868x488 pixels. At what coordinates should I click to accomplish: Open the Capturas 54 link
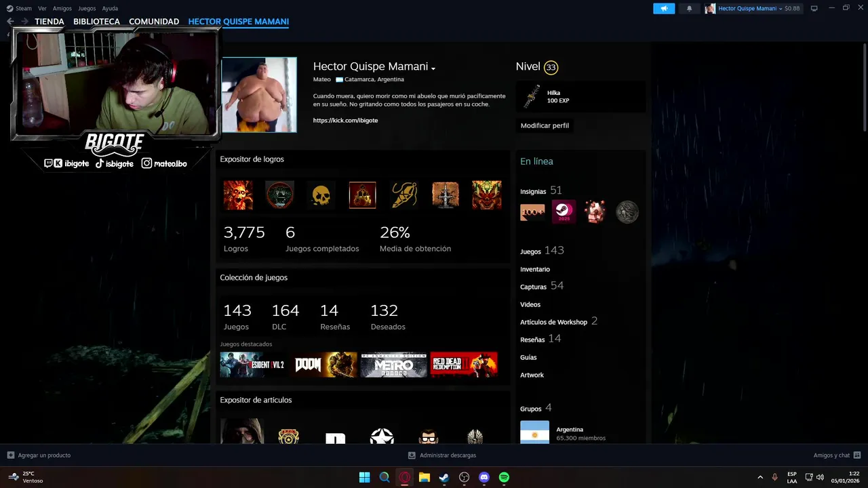click(x=542, y=286)
